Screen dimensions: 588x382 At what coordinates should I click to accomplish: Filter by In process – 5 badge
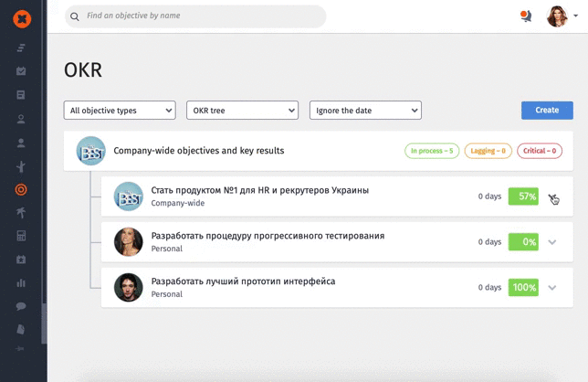point(432,151)
